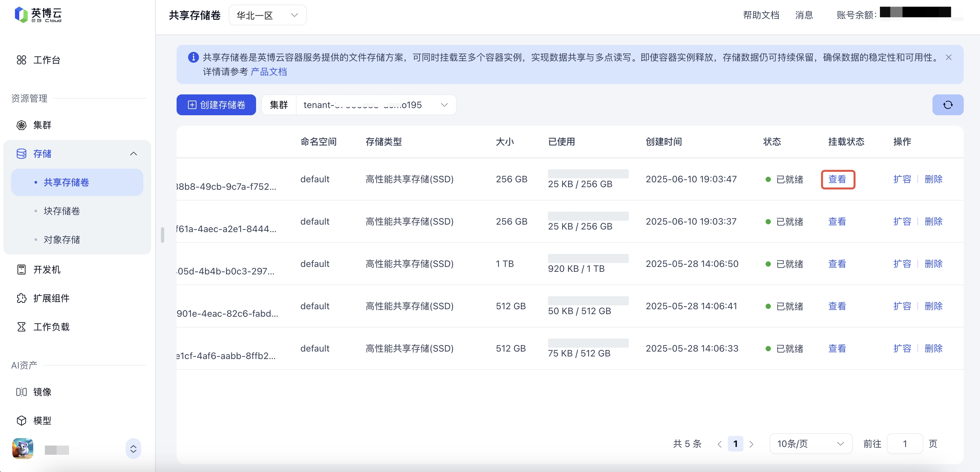
Task: Click 删除 for 19:03:47 row
Action: click(x=934, y=179)
